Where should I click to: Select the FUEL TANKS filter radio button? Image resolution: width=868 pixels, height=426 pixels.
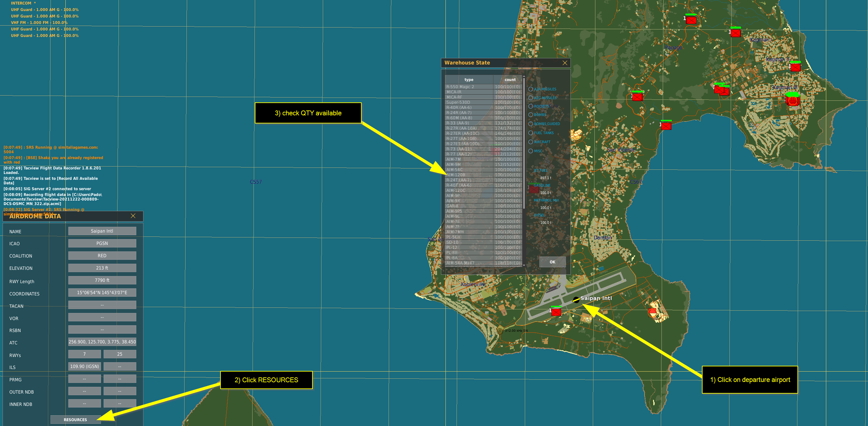click(531, 133)
